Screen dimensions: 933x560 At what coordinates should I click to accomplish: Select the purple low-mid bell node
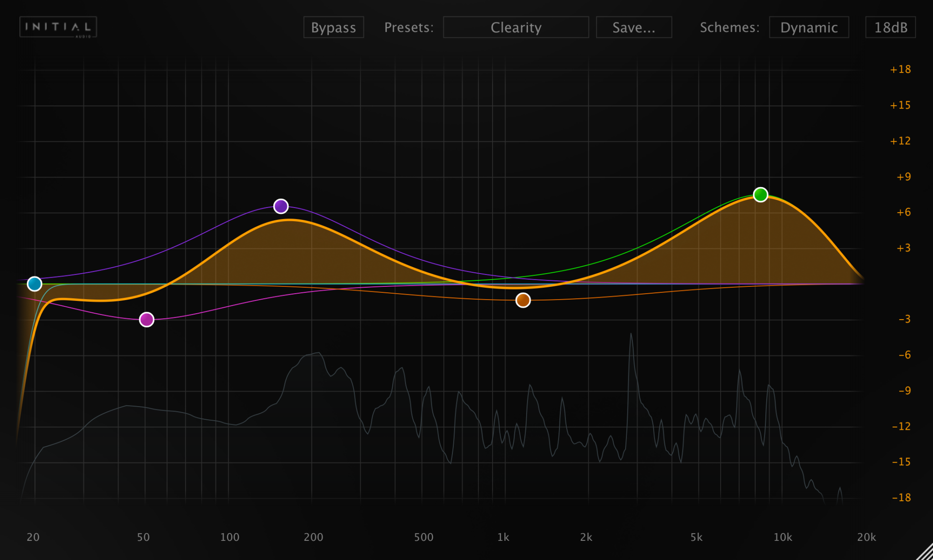click(x=281, y=206)
